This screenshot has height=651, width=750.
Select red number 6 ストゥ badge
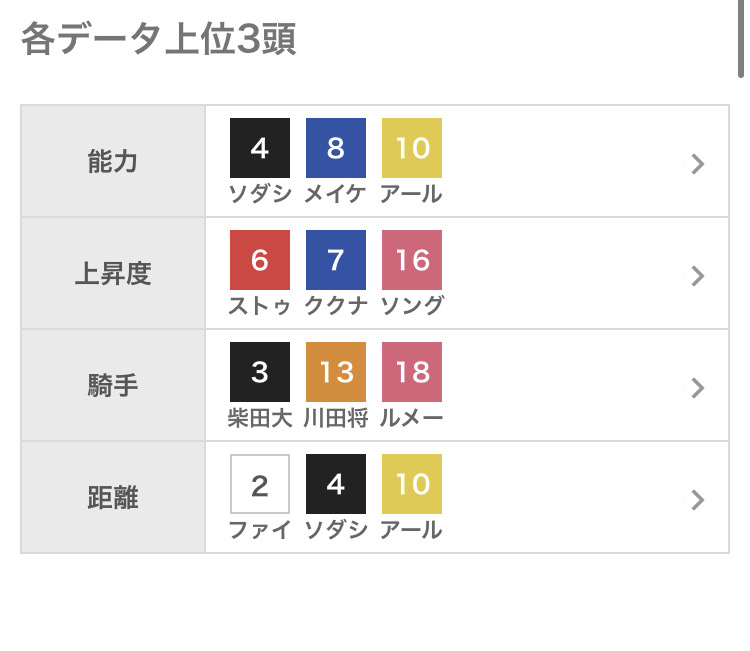pos(260,260)
